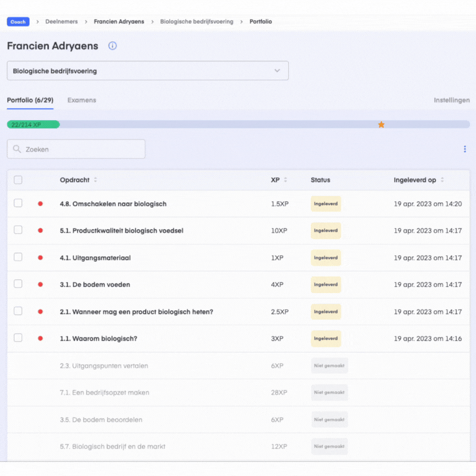Click the Francien Adryaens page heading
This screenshot has height=476, width=476.
[52, 46]
